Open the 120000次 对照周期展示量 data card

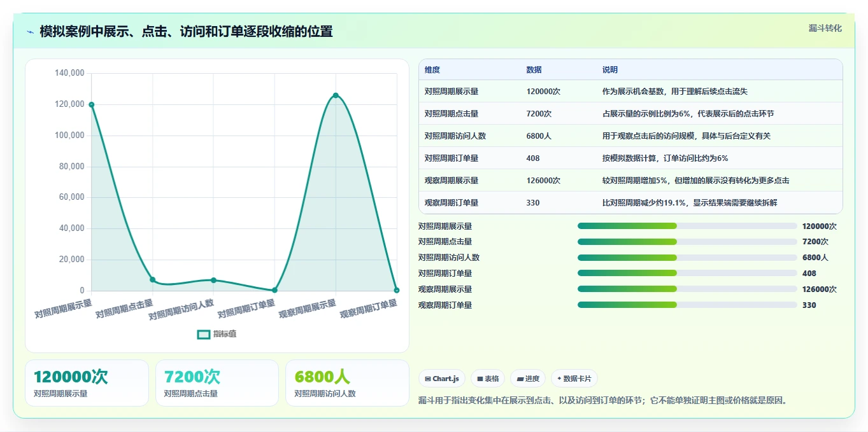click(87, 383)
